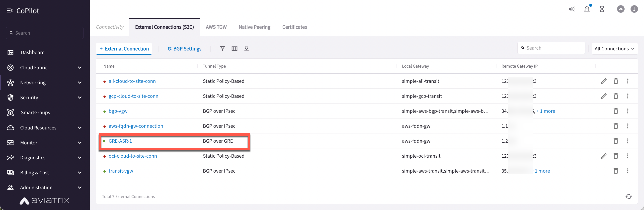Collapse the CoPilot sidebar menu

pos(9,10)
